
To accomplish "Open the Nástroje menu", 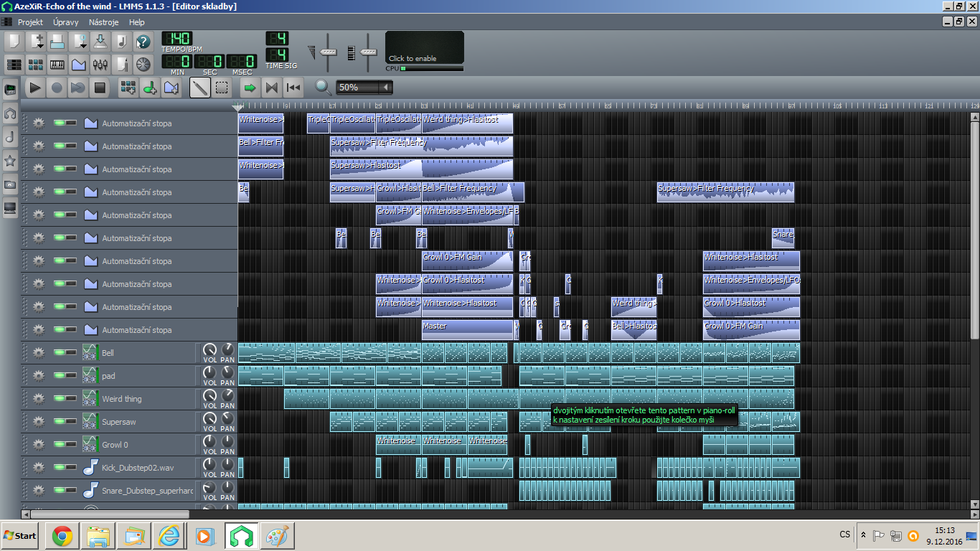I will [x=103, y=22].
